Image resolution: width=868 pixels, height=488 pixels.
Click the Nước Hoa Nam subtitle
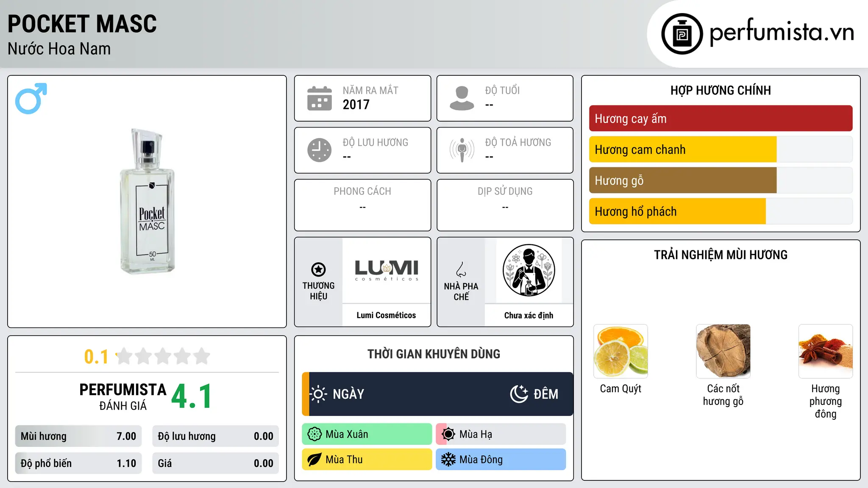coord(59,49)
